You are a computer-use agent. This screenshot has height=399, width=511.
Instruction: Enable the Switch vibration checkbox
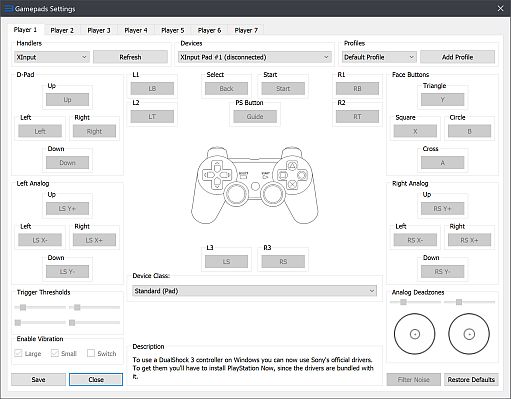[x=91, y=353]
